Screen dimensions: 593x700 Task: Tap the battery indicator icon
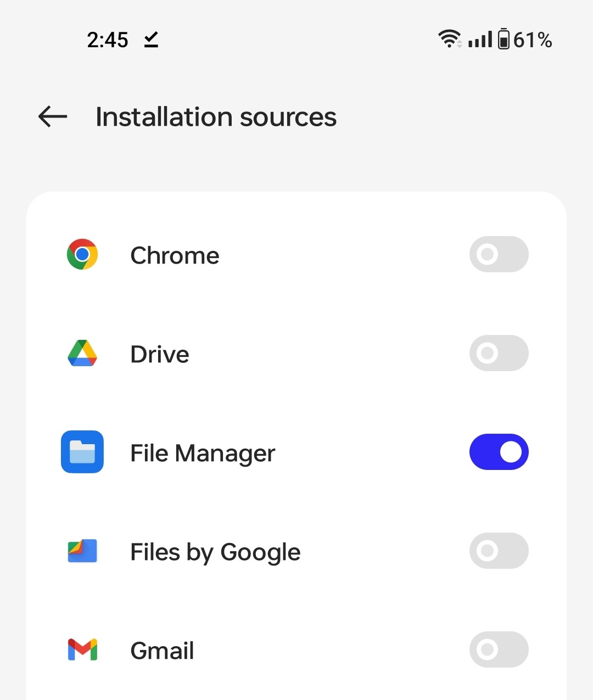[x=504, y=39]
